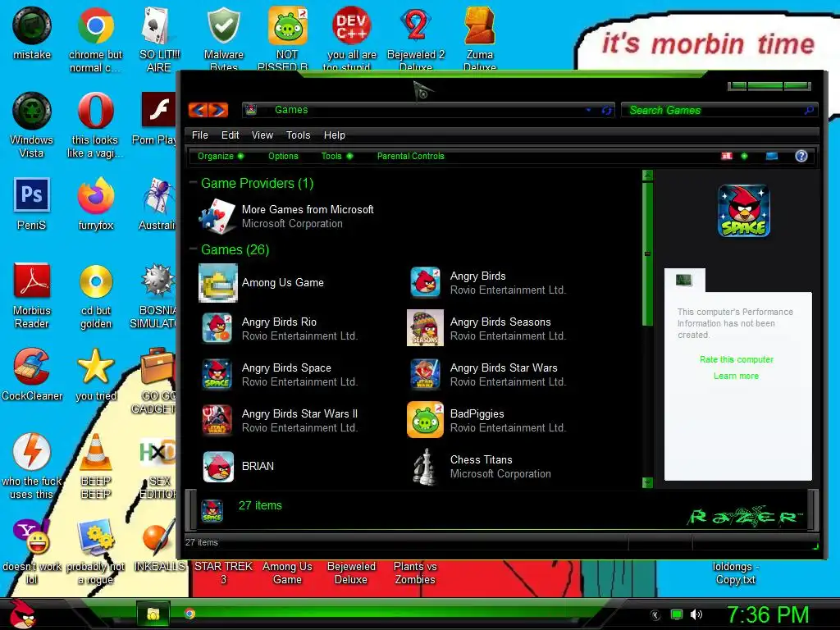Open the address bar history dropdown arrow
The image size is (840, 630).
point(588,110)
